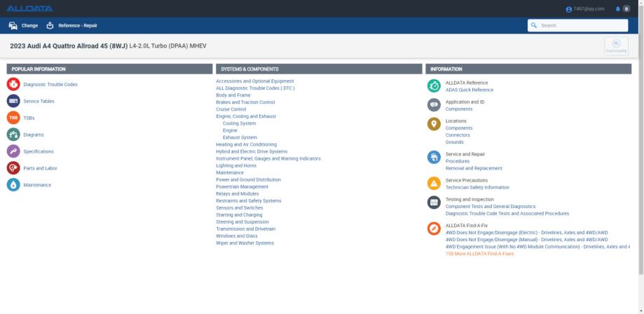Click the ALLDATA Reference stopwatch icon
Screen dimensions: 644x314
pos(434,86)
